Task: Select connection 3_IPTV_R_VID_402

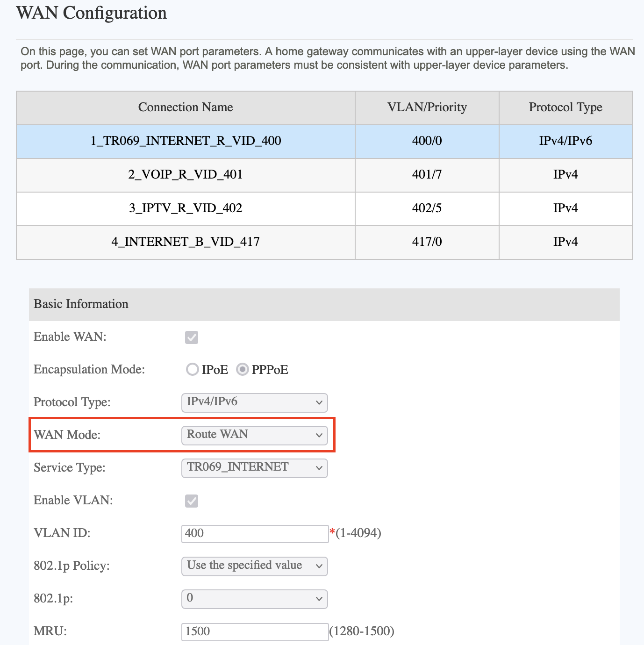Action: coord(186,208)
